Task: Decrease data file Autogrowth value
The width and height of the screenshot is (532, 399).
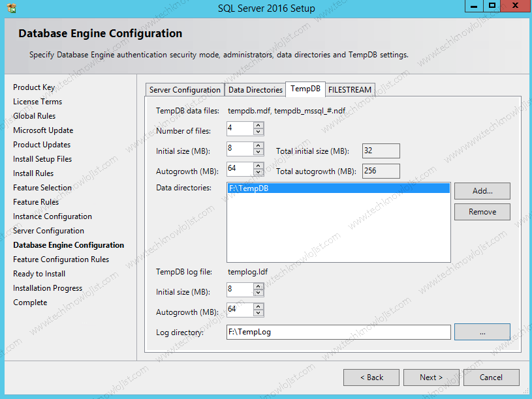Action: 258,172
